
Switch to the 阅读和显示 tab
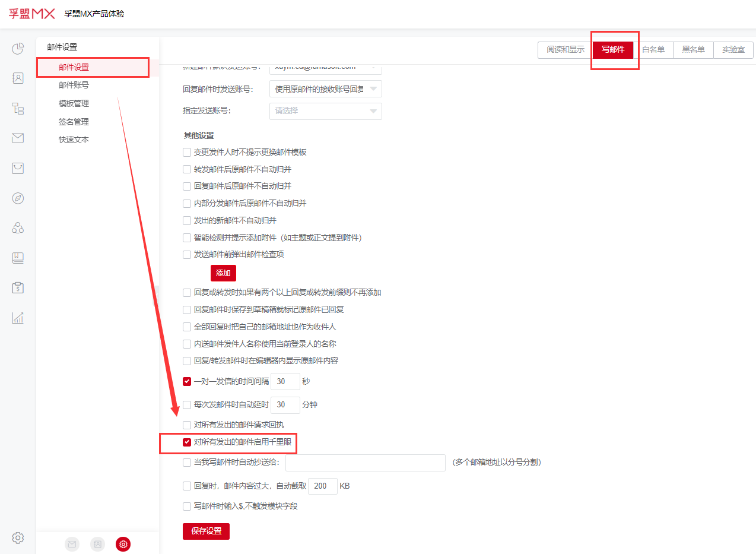[x=565, y=50]
